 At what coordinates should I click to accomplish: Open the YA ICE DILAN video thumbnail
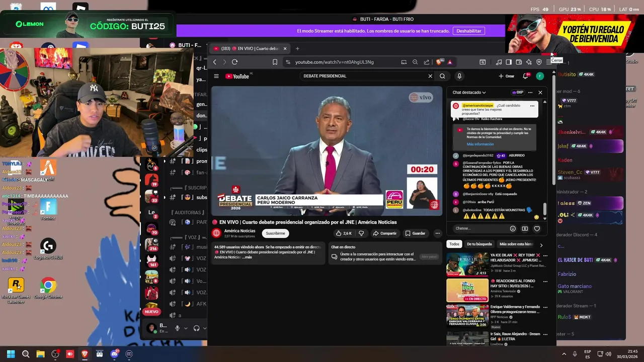coord(467,264)
